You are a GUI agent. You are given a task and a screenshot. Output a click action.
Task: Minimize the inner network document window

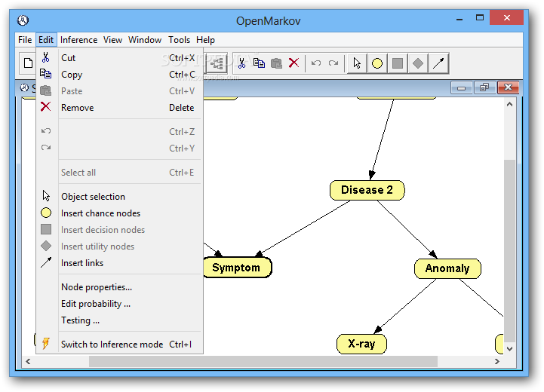point(461,87)
